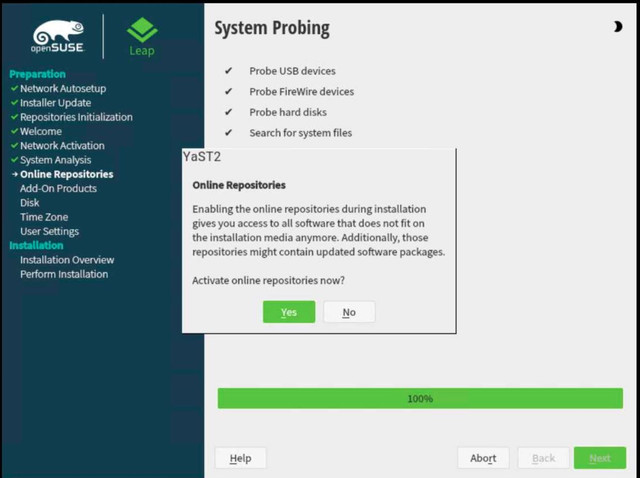
Task: Select Add-On Products step
Action: (x=58, y=189)
